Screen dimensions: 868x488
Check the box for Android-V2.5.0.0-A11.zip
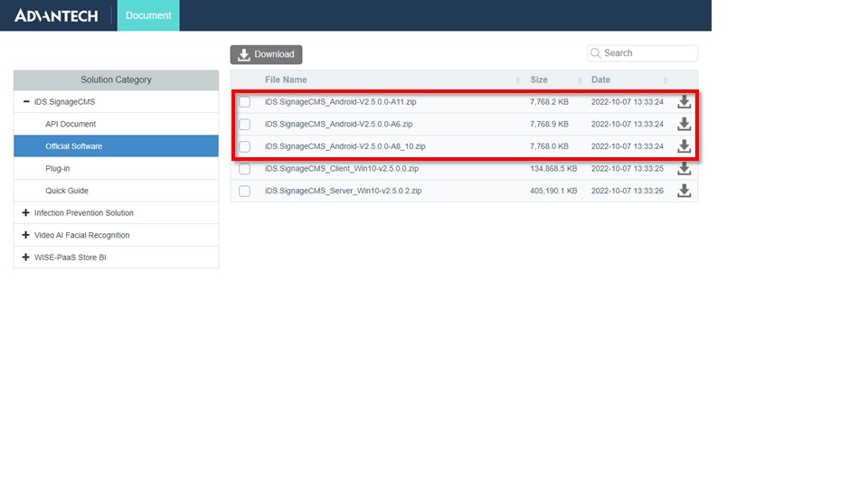point(244,102)
